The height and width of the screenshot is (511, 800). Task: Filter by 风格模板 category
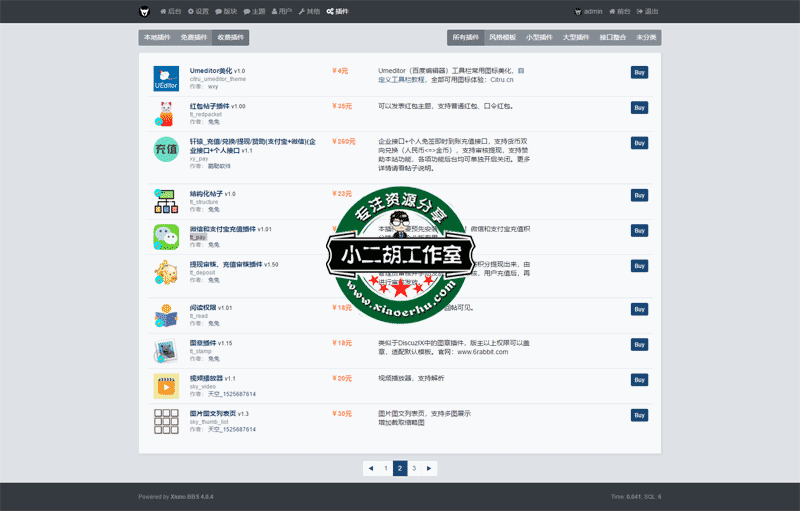tap(502, 37)
